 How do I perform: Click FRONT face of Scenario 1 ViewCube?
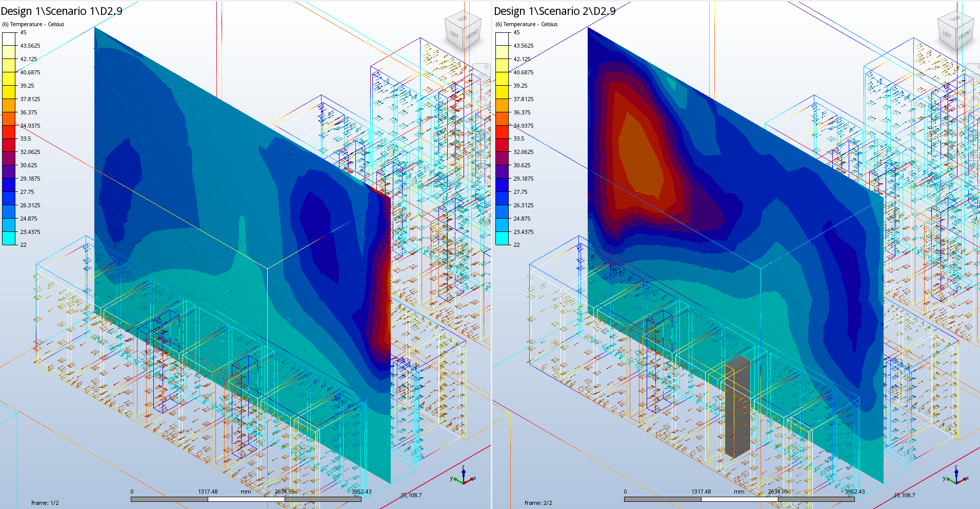coord(472,35)
